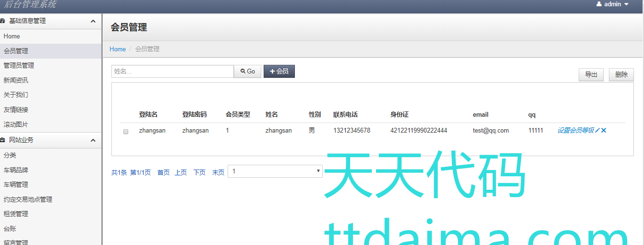Image resolution: width=644 pixels, height=245 pixels.
Task: Go to 车辆管理 in the sidebar
Action: [x=16, y=184]
